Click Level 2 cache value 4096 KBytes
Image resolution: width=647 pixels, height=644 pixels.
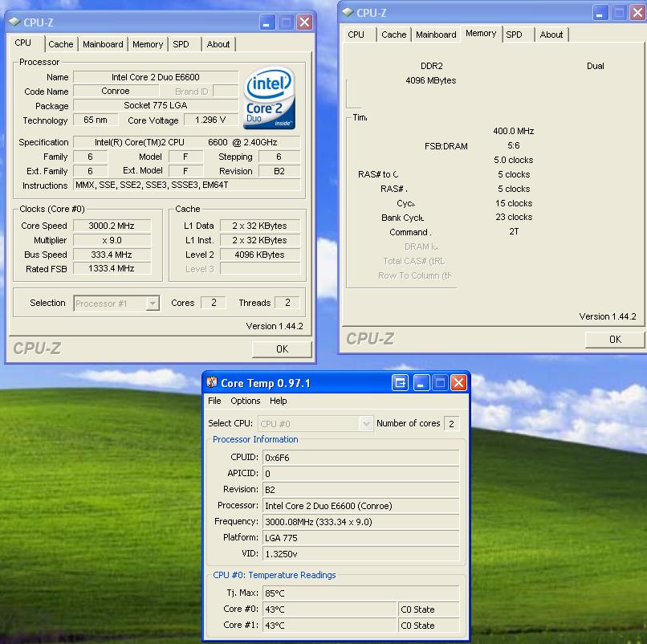pyautogui.click(x=260, y=255)
